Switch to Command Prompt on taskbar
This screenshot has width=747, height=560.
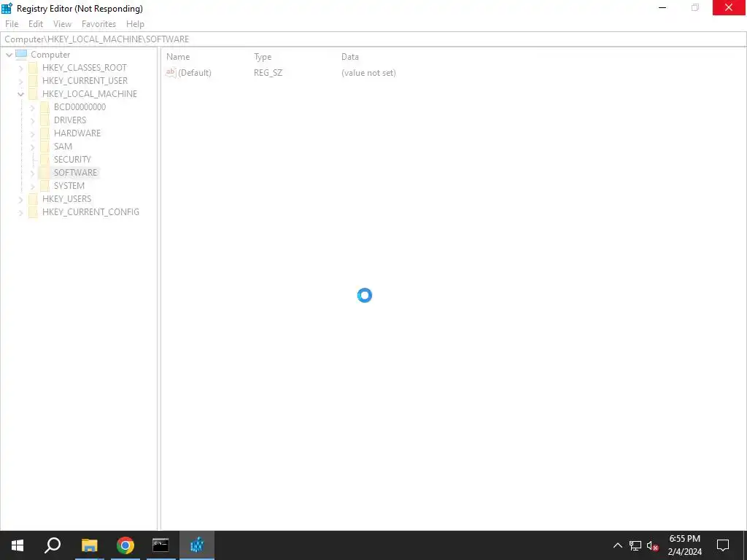[160, 545]
